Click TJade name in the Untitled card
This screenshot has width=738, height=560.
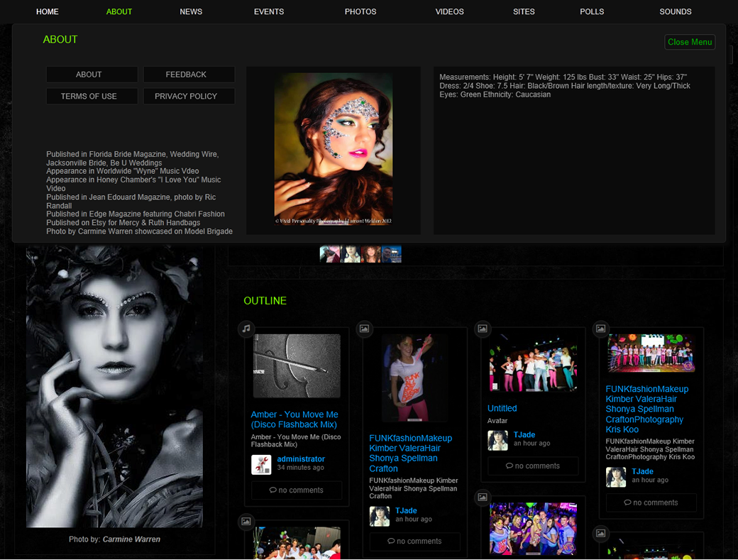(x=524, y=435)
